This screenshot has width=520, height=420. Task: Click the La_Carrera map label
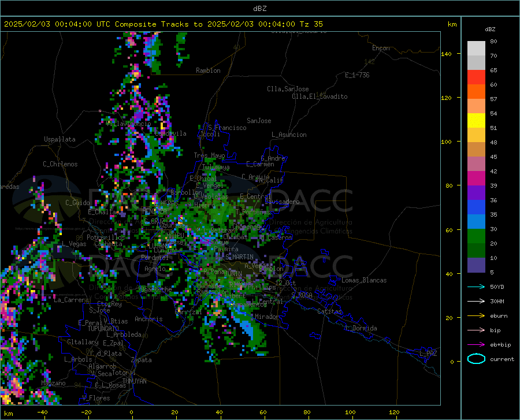click(71, 300)
